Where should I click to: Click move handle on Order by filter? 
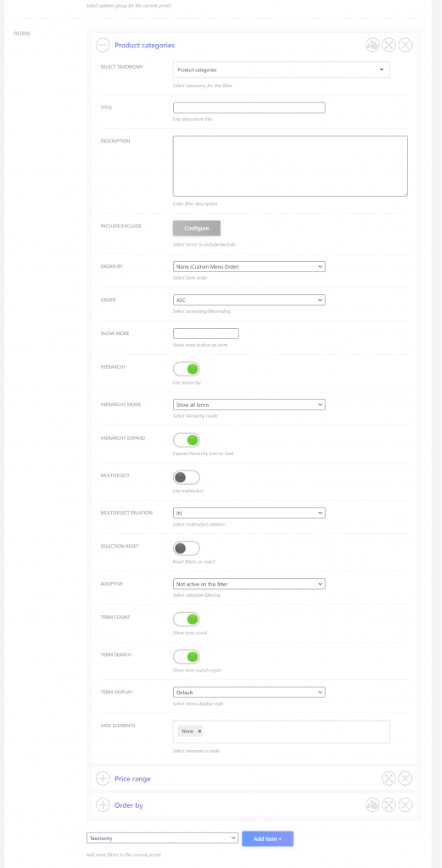click(x=389, y=805)
